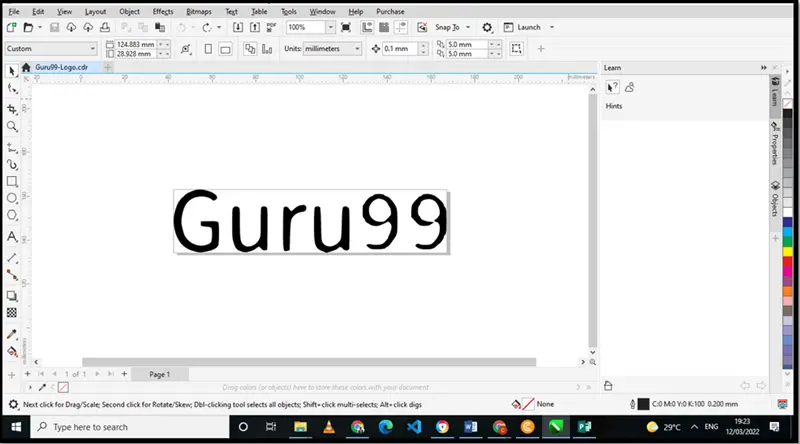800x444 pixels.
Task: Select the Freehand curve tool
Action: point(12,148)
